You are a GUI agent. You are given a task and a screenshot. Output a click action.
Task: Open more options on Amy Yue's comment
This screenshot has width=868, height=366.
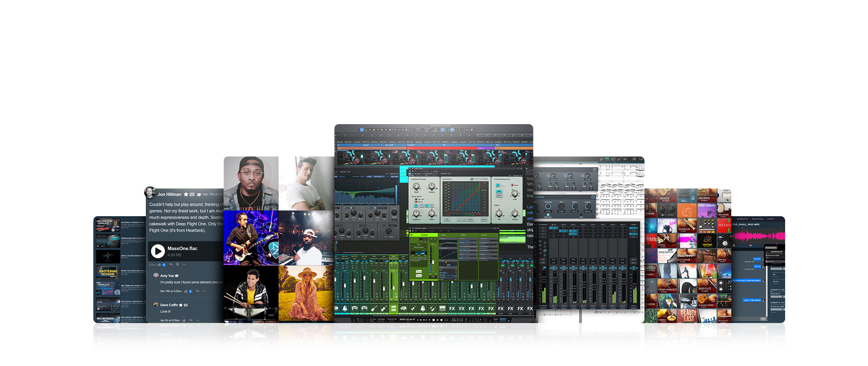[204, 291]
